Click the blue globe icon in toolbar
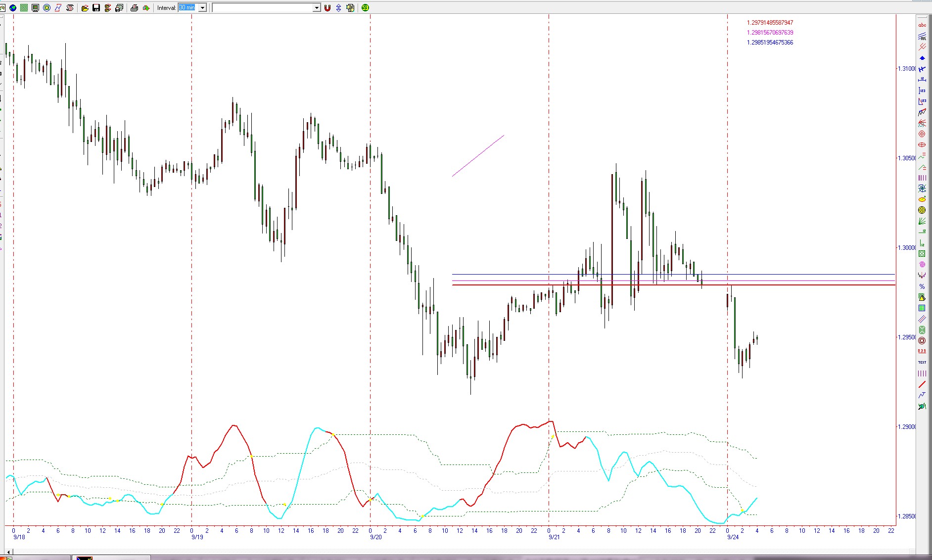This screenshot has width=932, height=560. [x=13, y=8]
